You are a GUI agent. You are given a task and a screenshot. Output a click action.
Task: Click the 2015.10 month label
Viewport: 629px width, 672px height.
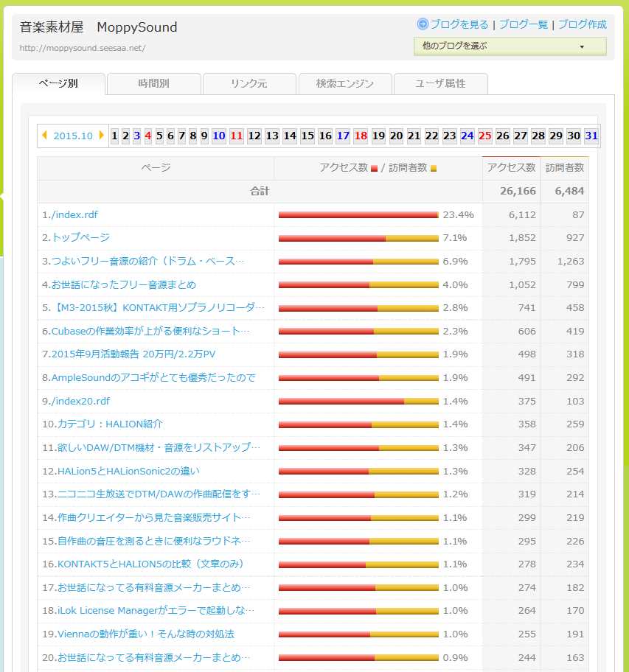[x=73, y=136]
